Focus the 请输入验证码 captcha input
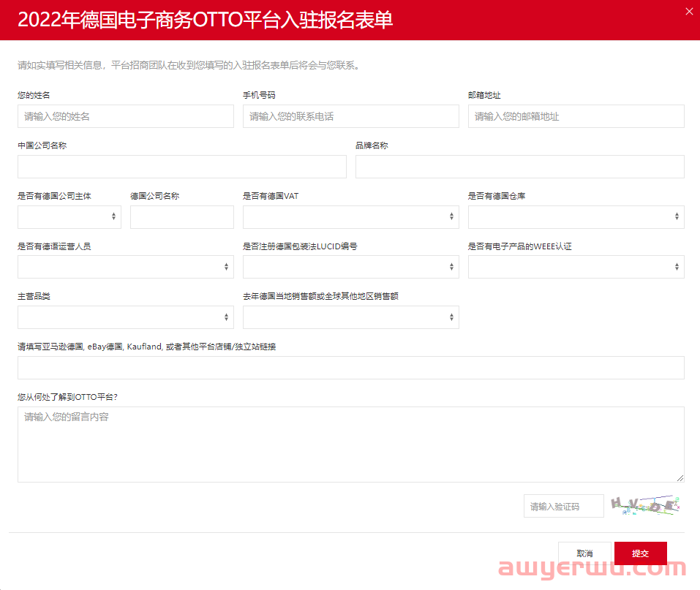 tap(564, 506)
